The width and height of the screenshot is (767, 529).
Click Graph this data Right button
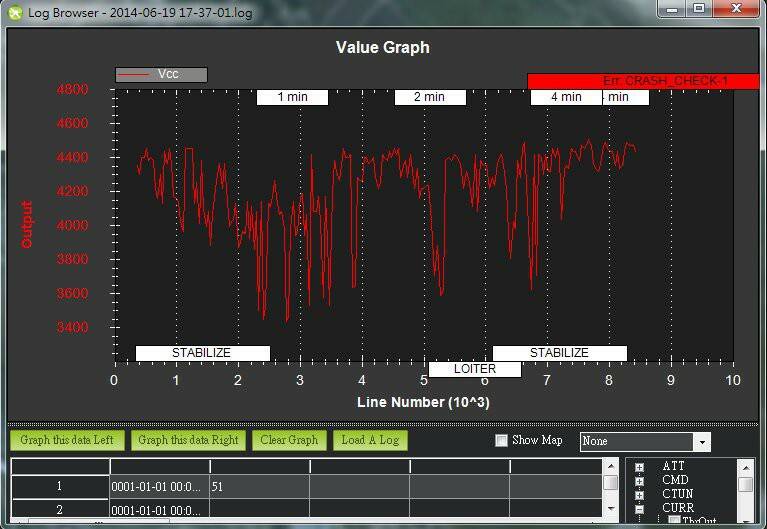tap(188, 440)
